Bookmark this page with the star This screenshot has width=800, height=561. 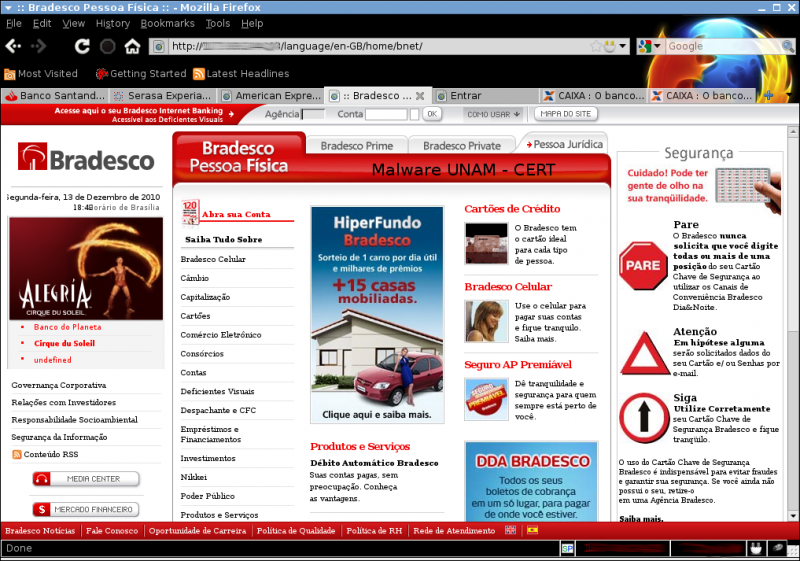[x=595, y=46]
